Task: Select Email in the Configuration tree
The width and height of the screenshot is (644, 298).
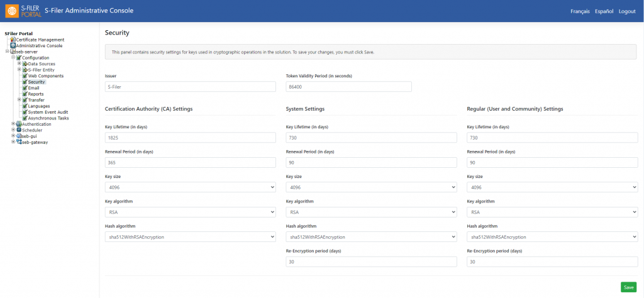Action: [34, 88]
